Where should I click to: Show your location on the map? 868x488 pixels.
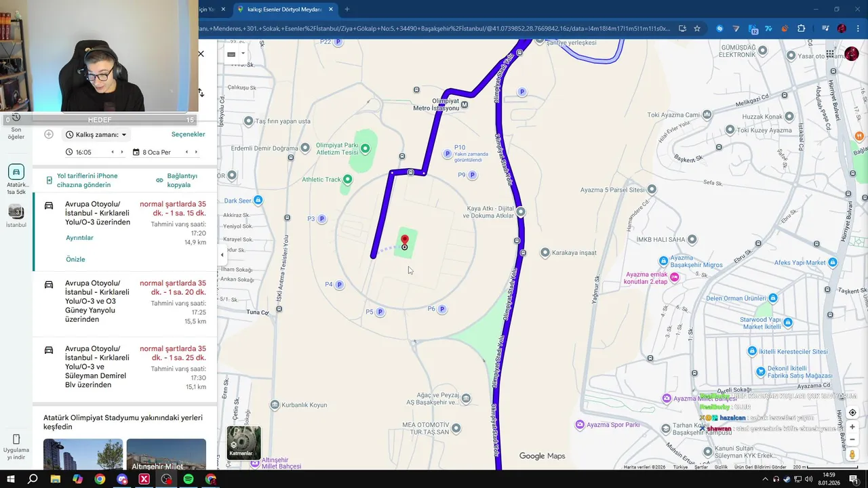coord(852,413)
